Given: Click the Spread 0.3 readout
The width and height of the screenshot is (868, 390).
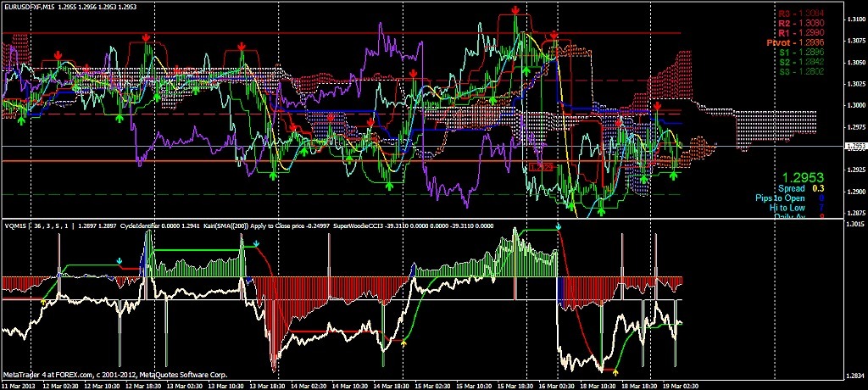Looking at the screenshot, I should pos(803,188).
